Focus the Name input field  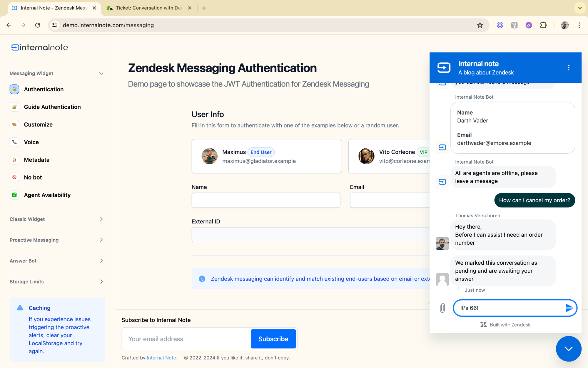click(266, 200)
